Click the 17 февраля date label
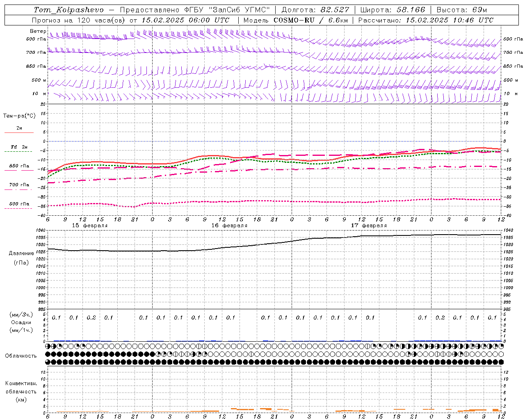Viewport: 525px width, 420px height. (x=369, y=226)
